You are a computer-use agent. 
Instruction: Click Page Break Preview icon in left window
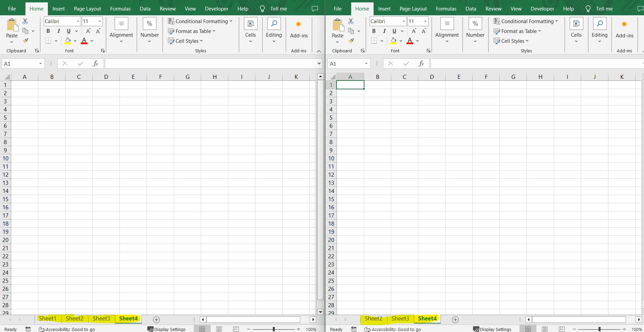point(236,329)
